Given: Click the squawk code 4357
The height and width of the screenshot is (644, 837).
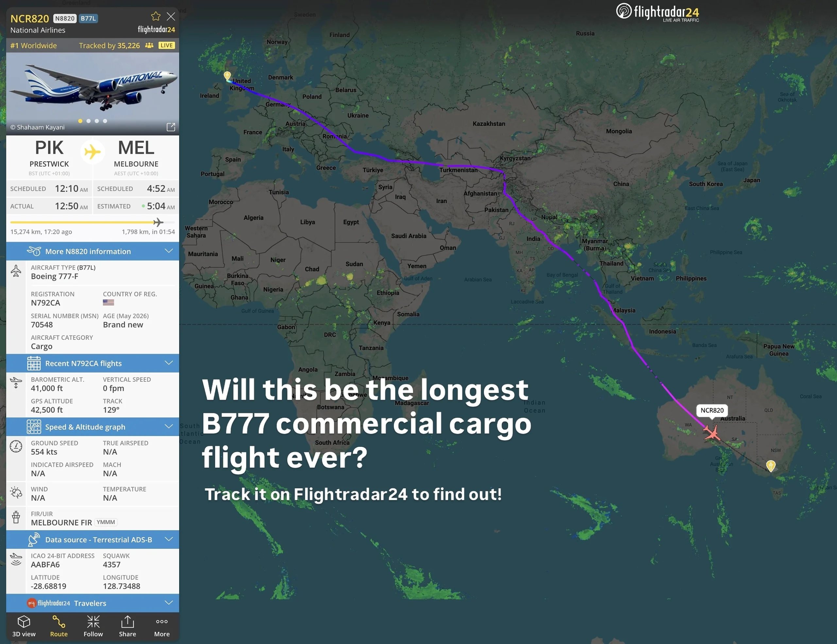Looking at the screenshot, I should tap(112, 565).
